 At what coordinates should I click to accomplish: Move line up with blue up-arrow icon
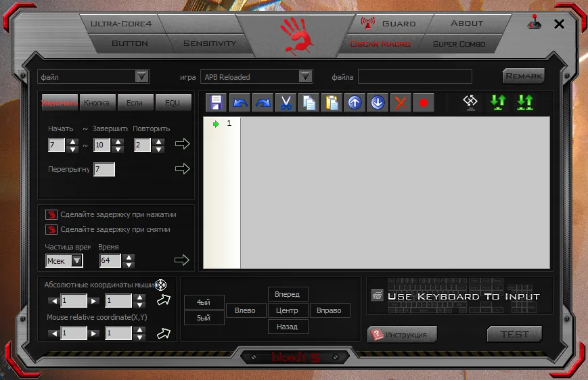coord(355,103)
